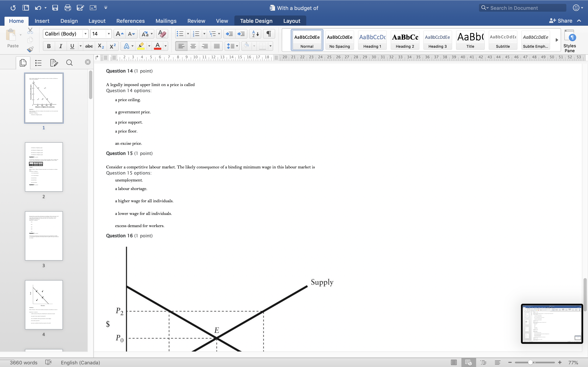Image resolution: width=588 pixels, height=367 pixels.
Task: Expand the line spacing options
Action: point(237,46)
